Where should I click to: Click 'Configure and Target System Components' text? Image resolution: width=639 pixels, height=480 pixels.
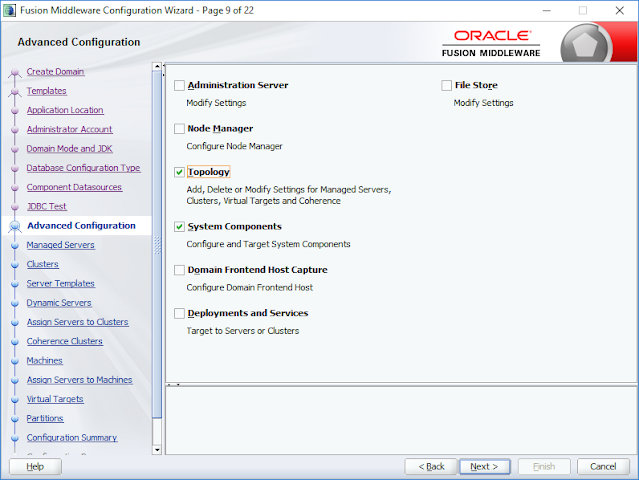click(268, 244)
